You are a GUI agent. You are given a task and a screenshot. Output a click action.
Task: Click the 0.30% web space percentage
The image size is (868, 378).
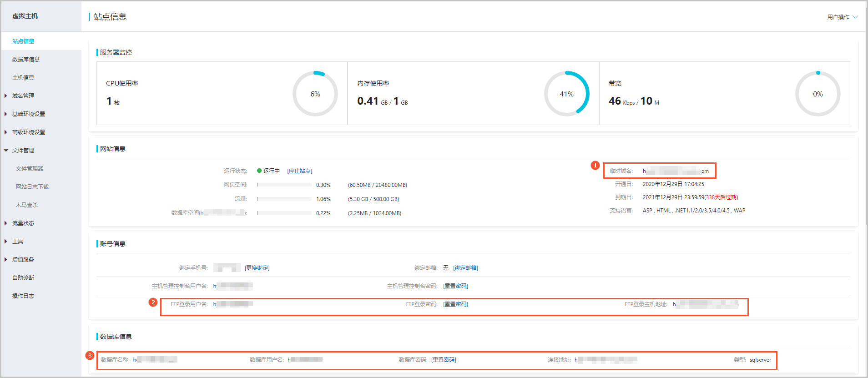(x=323, y=185)
